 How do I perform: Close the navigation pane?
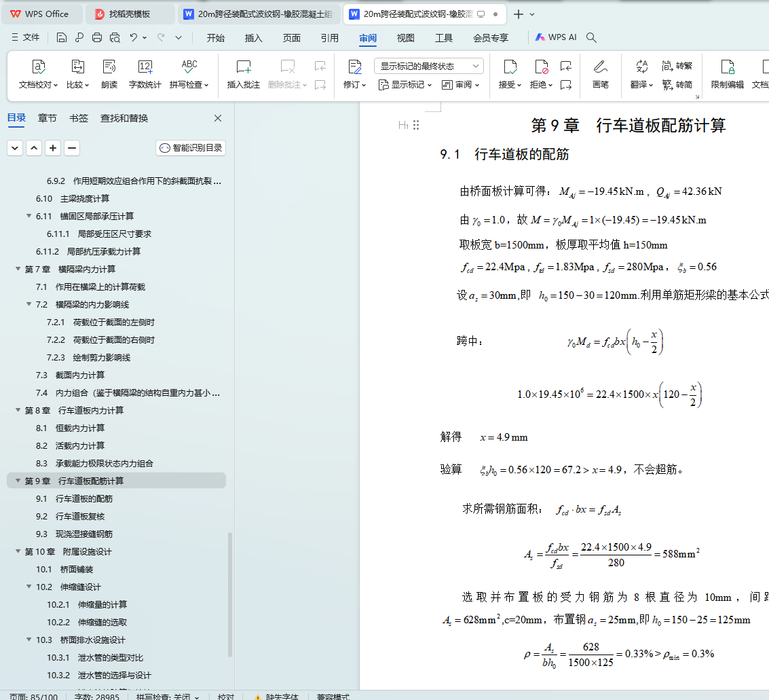[x=218, y=118]
